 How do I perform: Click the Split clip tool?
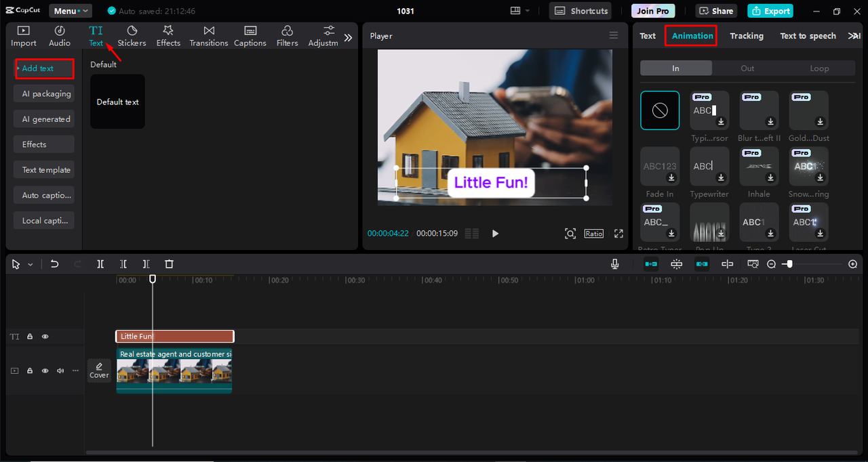click(100, 264)
